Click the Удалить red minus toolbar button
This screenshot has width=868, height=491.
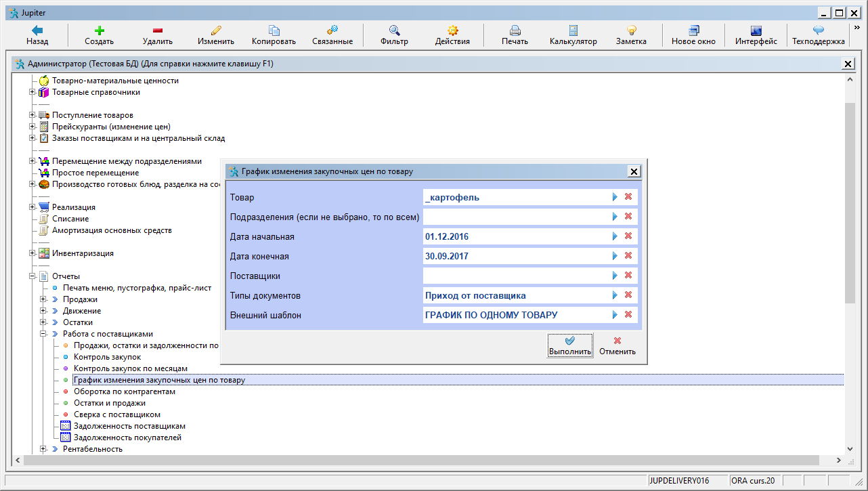tap(158, 35)
